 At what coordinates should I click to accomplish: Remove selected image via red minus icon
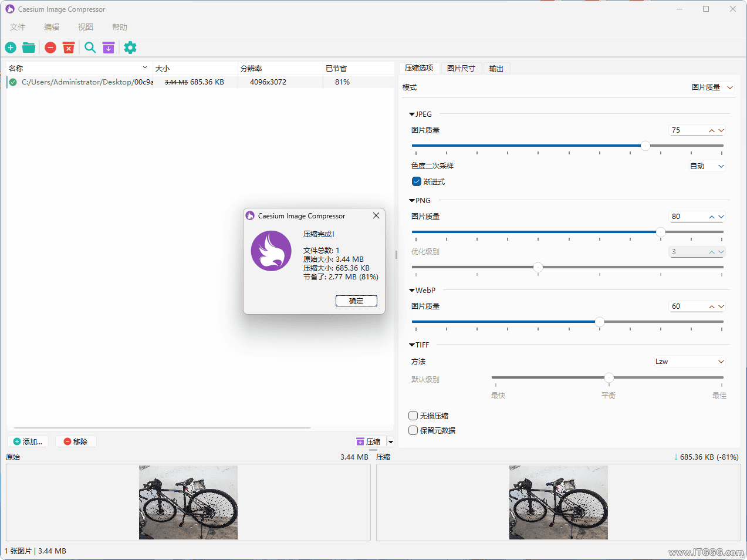50,48
